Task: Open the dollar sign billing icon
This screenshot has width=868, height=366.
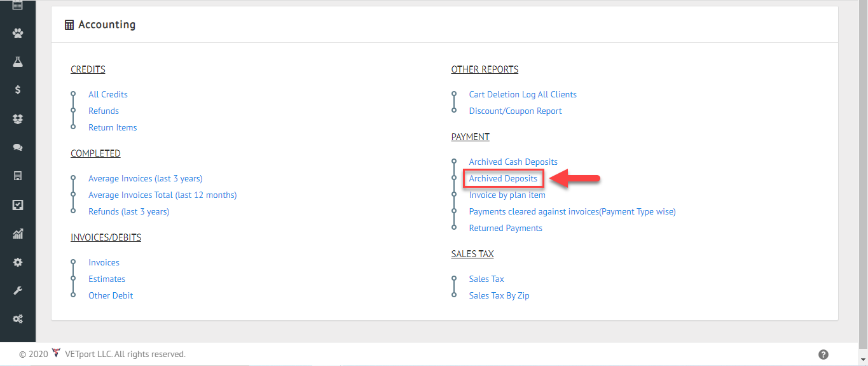Action: (x=18, y=90)
